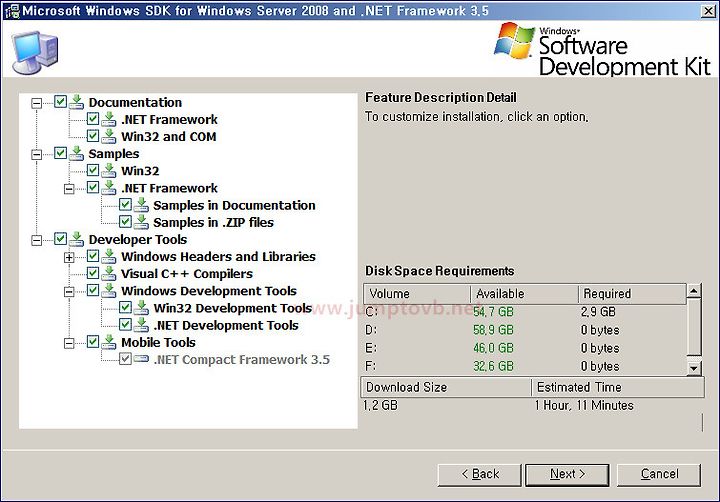Proceed with the Next button
720x502 pixels.
click(567, 474)
